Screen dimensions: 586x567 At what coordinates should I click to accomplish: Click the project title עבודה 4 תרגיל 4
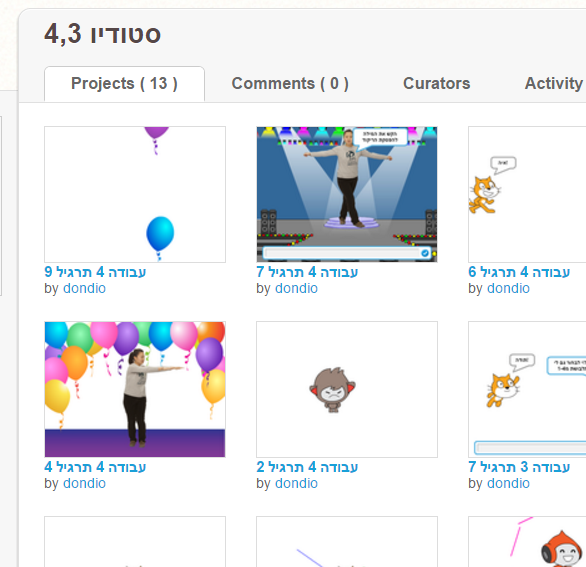click(x=95, y=467)
